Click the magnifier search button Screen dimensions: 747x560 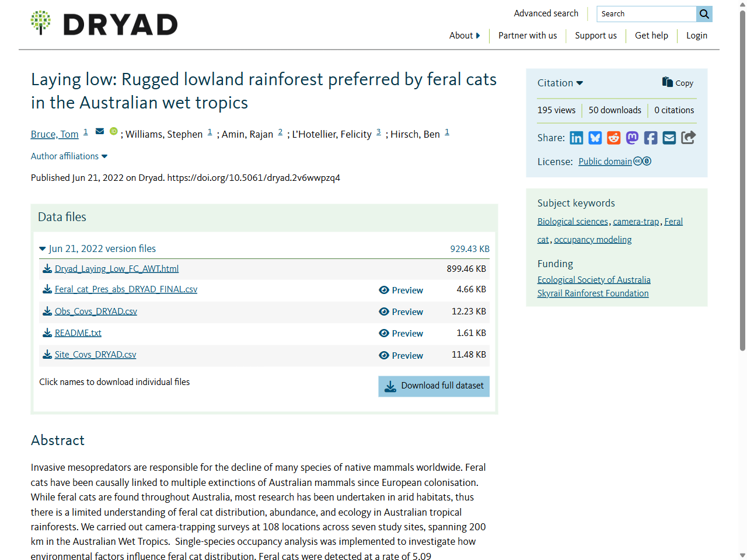pyautogui.click(x=704, y=14)
